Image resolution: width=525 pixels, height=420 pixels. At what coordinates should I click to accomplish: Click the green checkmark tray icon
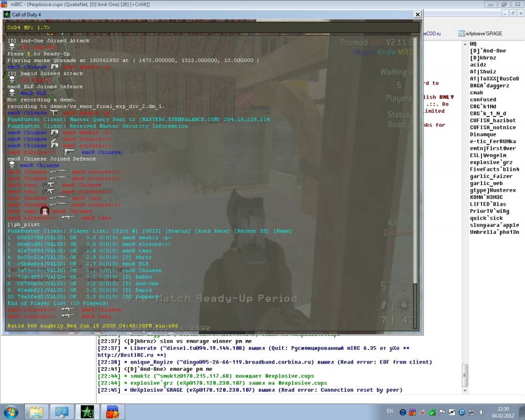click(x=432, y=412)
